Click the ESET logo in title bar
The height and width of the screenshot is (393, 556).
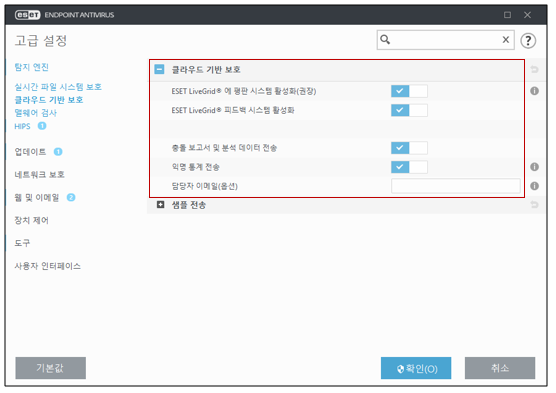click(27, 15)
